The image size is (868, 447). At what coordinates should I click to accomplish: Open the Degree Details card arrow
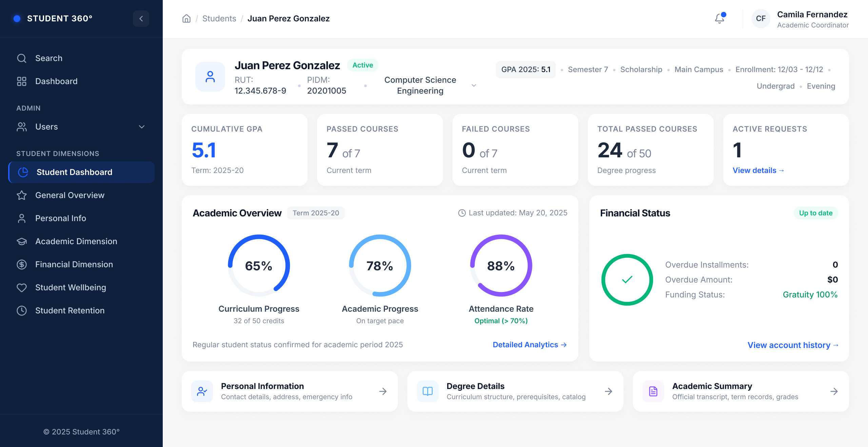(x=609, y=391)
